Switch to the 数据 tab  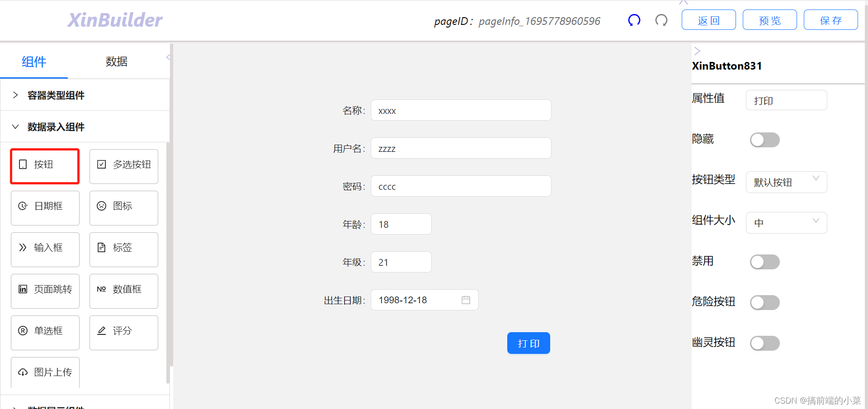117,61
